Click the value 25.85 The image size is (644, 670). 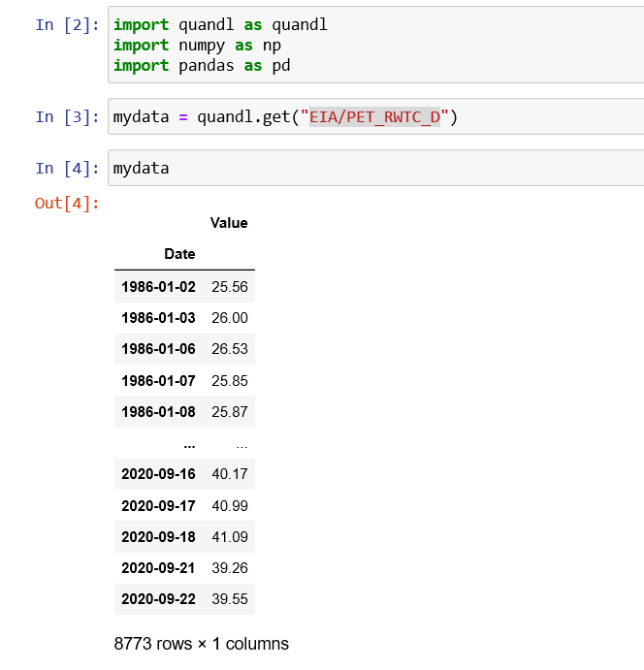[x=230, y=381]
